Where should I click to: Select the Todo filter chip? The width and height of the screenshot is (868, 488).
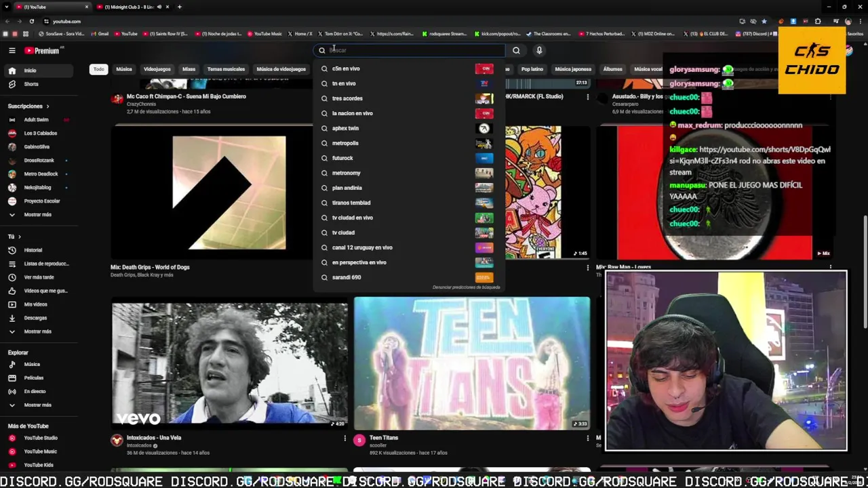click(99, 69)
